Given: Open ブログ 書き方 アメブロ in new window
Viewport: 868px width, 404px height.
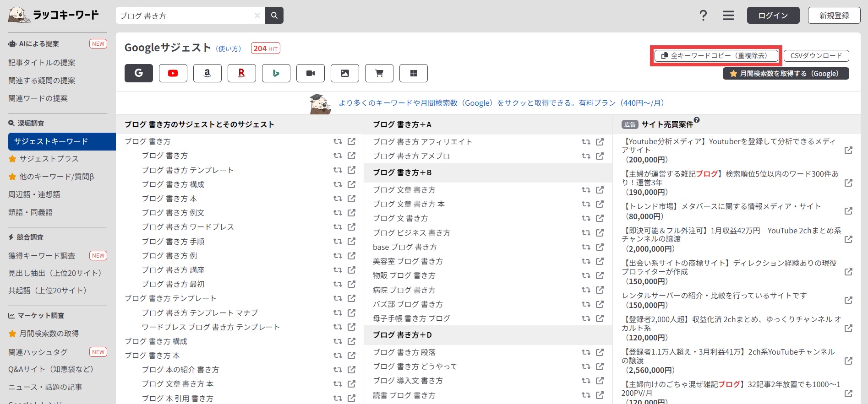Looking at the screenshot, I should (x=600, y=156).
